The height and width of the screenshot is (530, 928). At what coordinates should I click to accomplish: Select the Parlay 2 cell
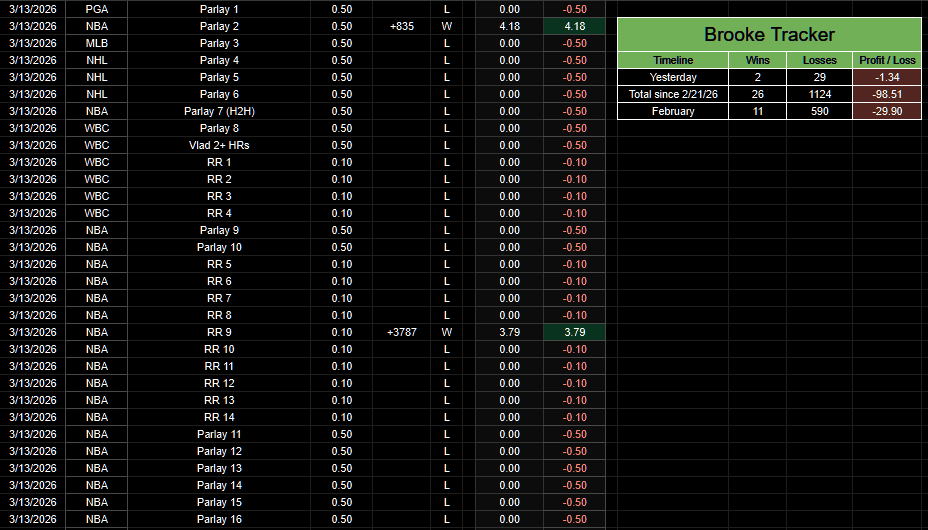coord(219,27)
